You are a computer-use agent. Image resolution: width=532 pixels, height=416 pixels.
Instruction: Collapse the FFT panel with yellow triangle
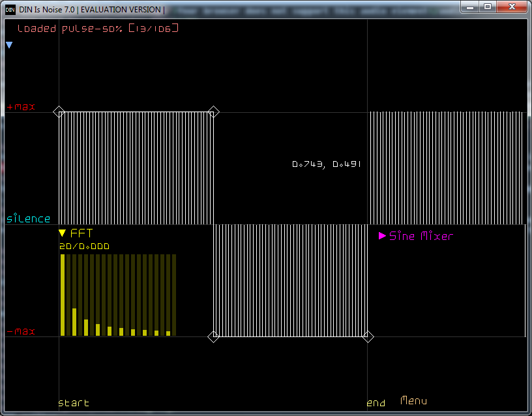[x=62, y=233]
